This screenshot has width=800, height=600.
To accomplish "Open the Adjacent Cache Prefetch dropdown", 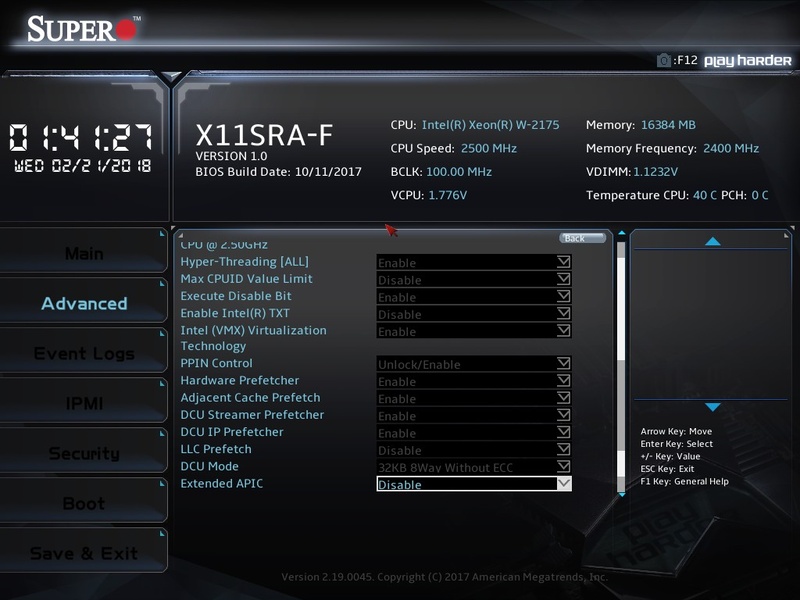I will click(x=474, y=398).
